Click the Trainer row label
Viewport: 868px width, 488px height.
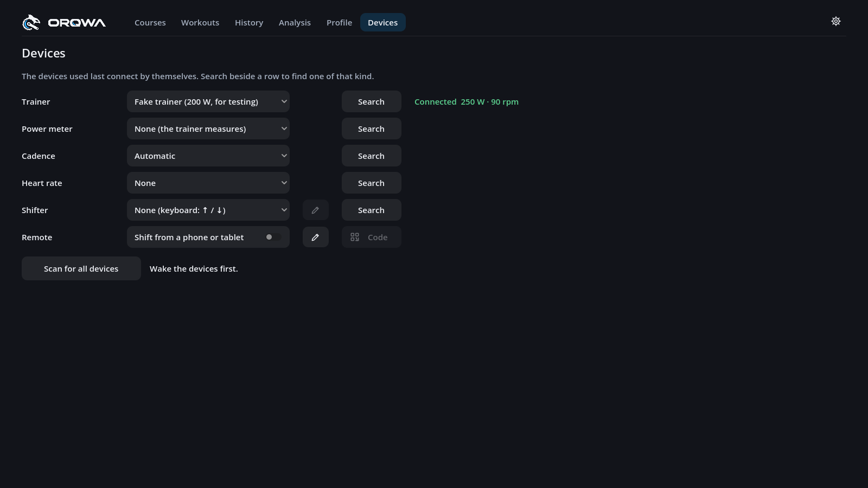[36, 102]
